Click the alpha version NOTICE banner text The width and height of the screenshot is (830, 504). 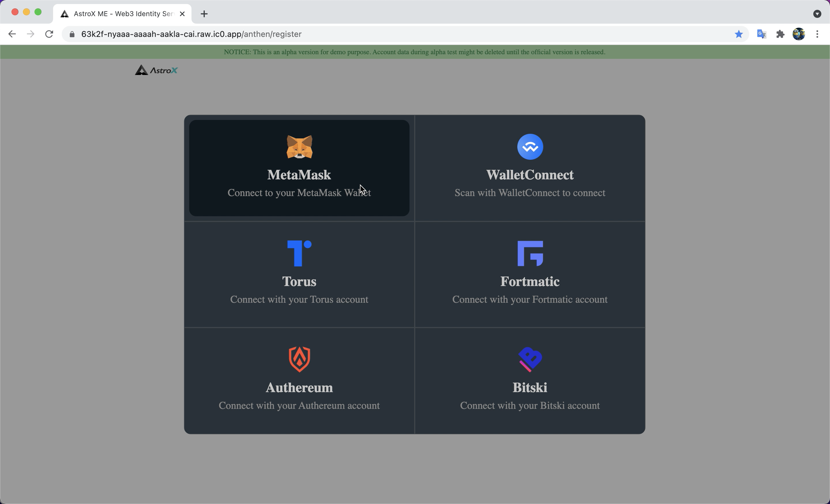tap(414, 52)
